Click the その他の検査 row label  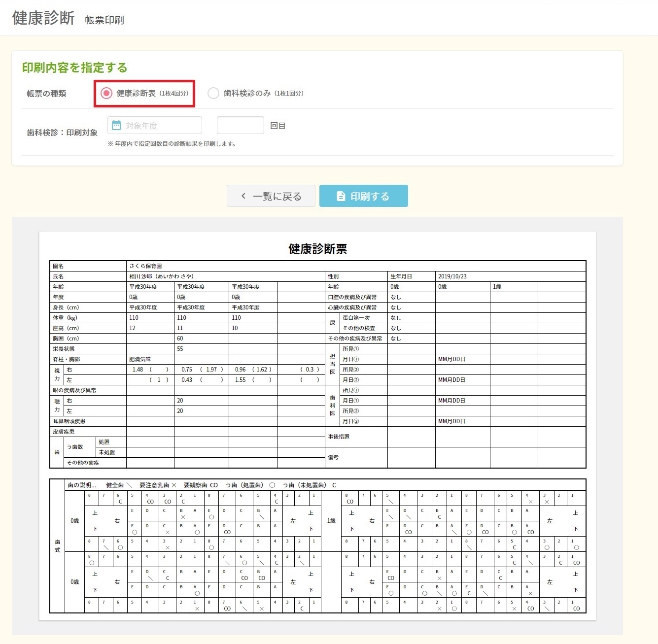click(359, 328)
